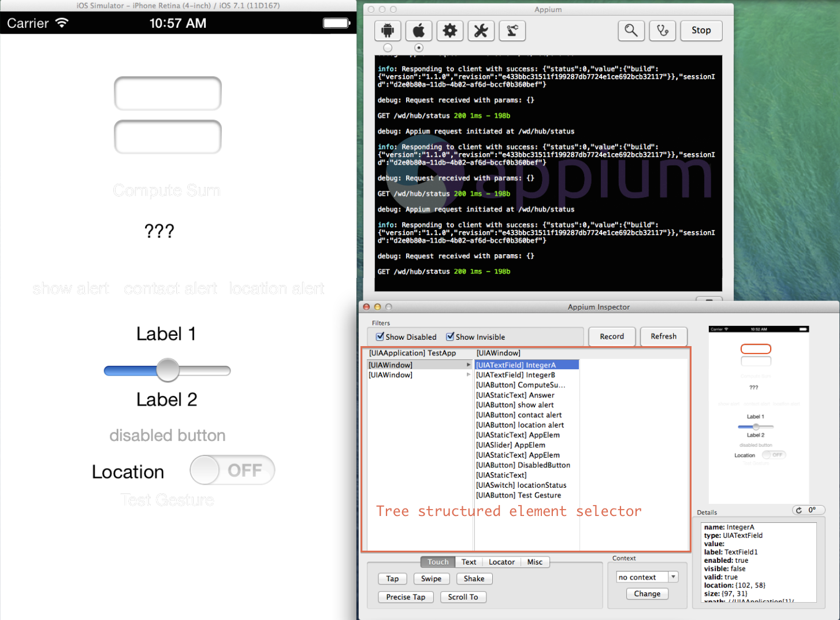Run Appium Doctor stethoscope icon

663,31
